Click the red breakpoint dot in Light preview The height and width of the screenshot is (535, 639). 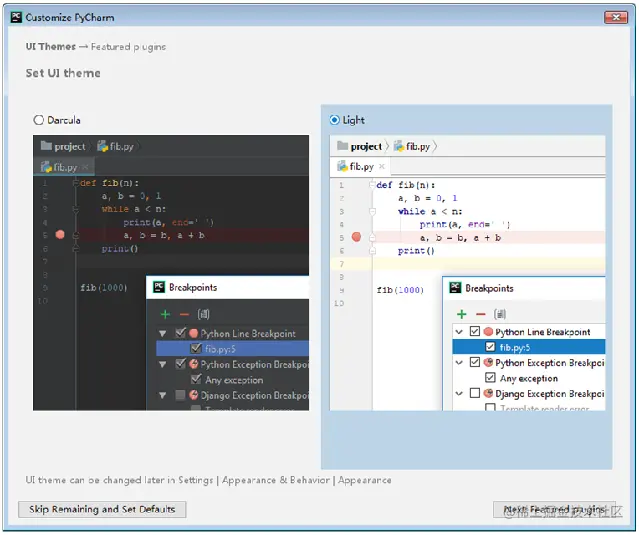coord(356,237)
